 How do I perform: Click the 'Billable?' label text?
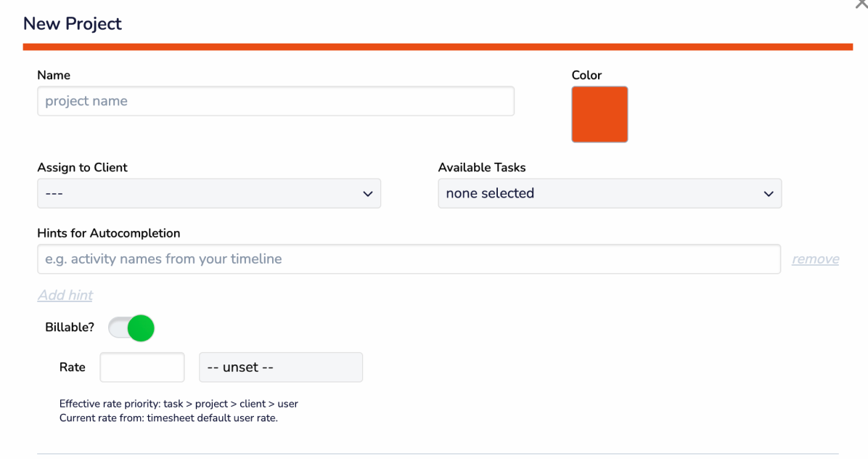[x=70, y=327]
